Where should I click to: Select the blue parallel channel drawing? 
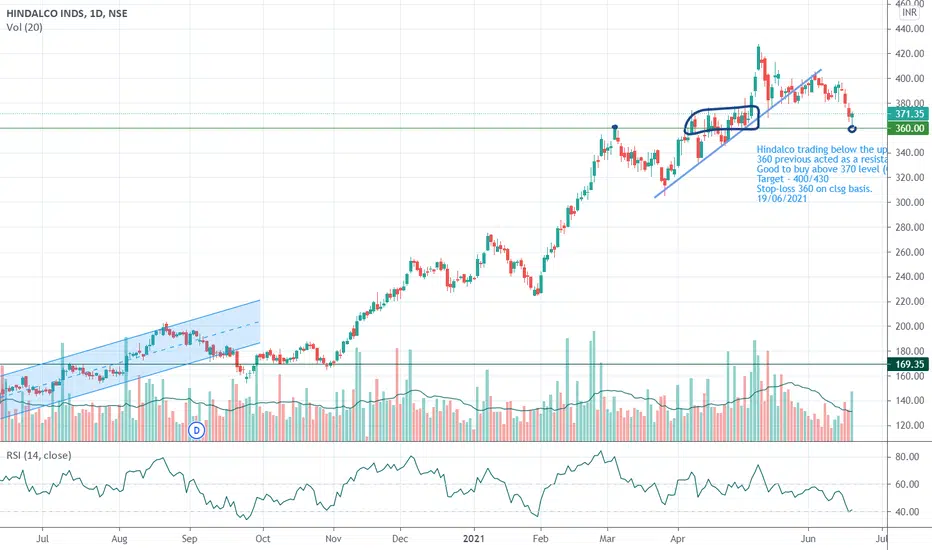pos(130,360)
